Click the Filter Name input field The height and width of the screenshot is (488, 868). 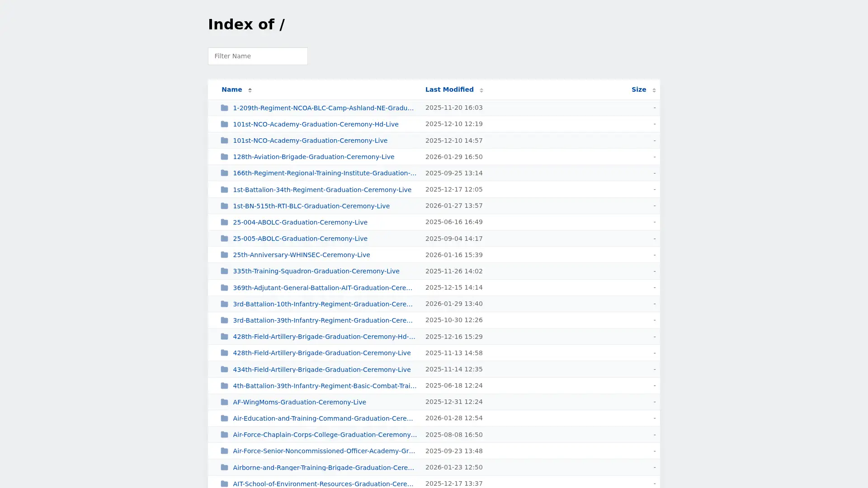click(258, 56)
